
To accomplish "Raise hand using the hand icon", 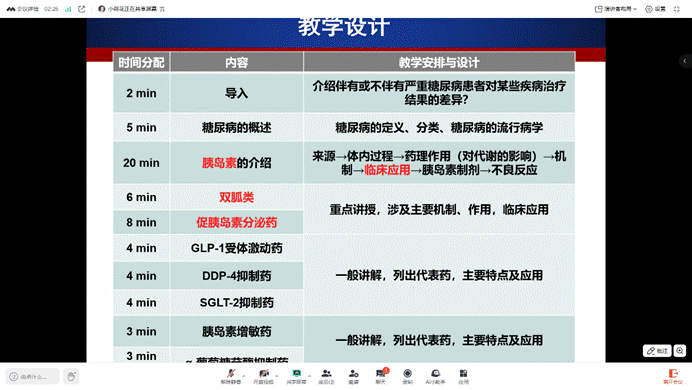I will tap(71, 376).
